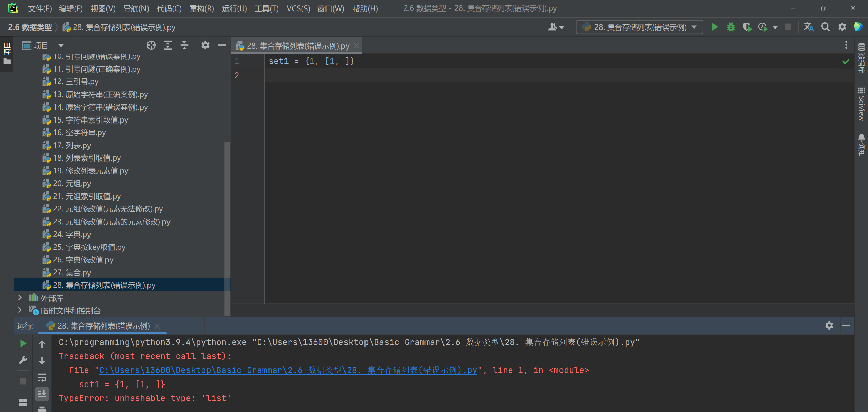
Task: Open the 帮助(H) menu
Action: coord(365,8)
